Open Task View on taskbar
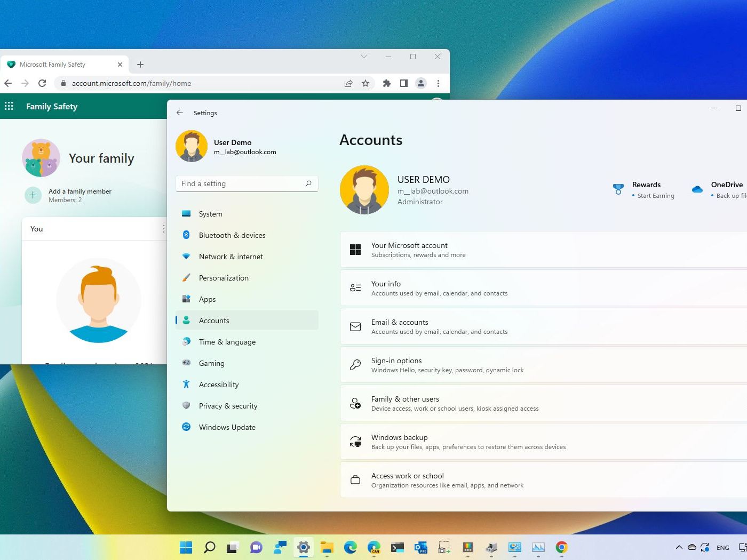747x560 pixels. 233,547
